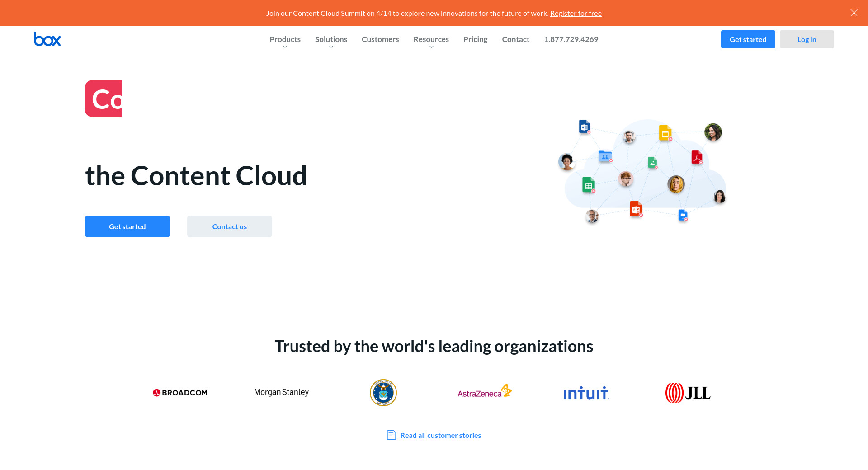Click the Register for free link
Image resolution: width=868 pixels, height=470 pixels.
576,13
